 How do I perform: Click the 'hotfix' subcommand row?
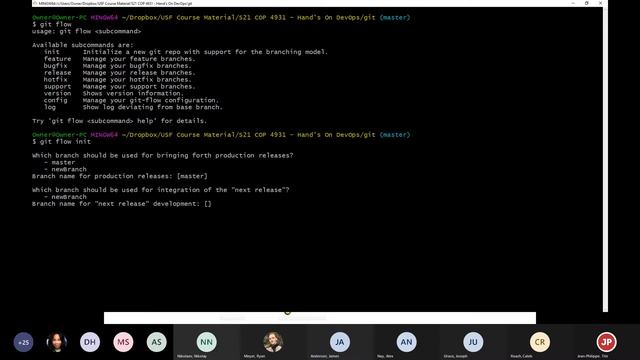[118, 80]
